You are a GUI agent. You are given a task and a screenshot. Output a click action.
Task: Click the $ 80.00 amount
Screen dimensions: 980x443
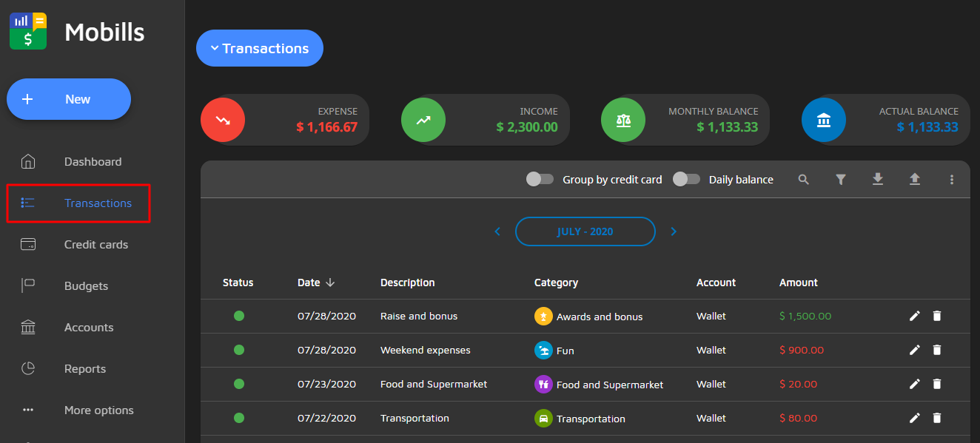(x=799, y=418)
